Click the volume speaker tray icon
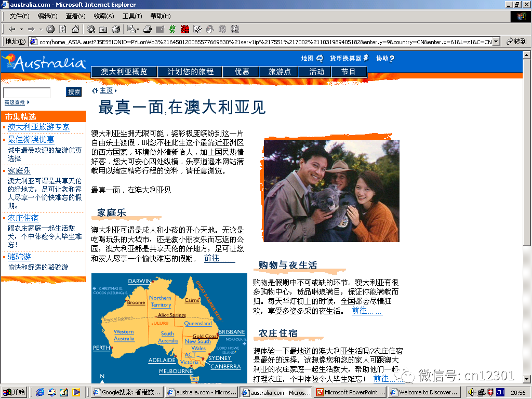532x399 pixels. 471,392
